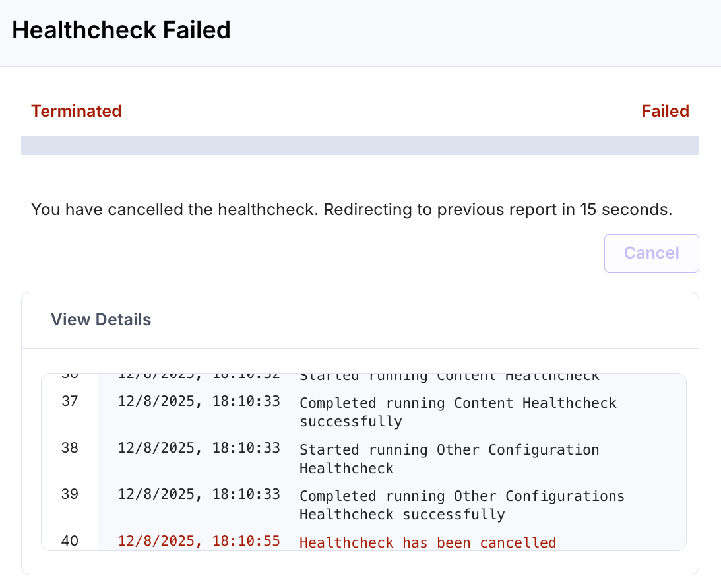Click the timestamp of log entry 37
The width and height of the screenshot is (721, 588).
[199, 403]
